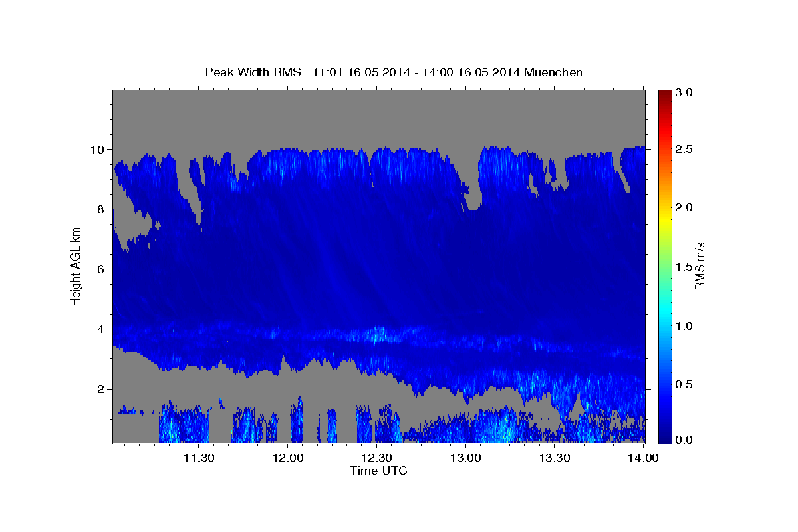Viewport: 798px width, 532px height.
Task: Click the plot title 'Peak Width RMS'
Action: (253, 72)
